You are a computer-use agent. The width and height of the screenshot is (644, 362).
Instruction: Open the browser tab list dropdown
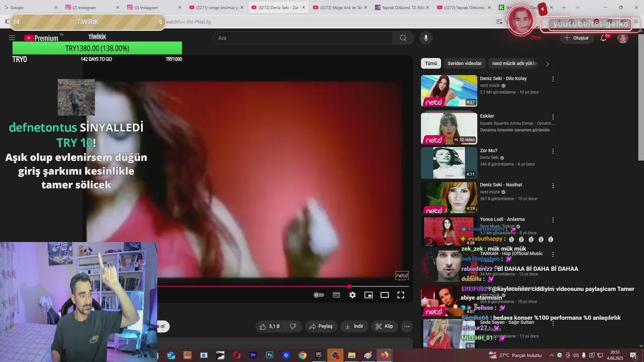(x=577, y=8)
